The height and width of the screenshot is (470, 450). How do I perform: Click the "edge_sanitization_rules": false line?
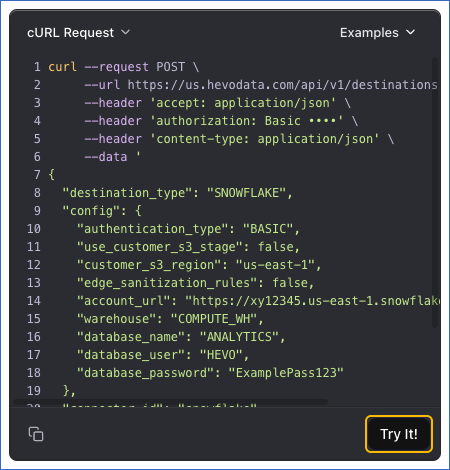pyautogui.click(x=195, y=283)
